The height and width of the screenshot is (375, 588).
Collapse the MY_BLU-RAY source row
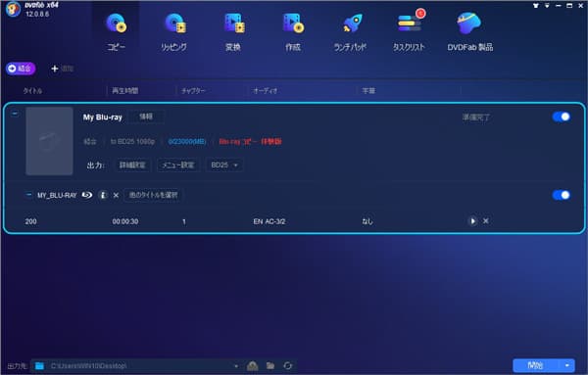28,195
